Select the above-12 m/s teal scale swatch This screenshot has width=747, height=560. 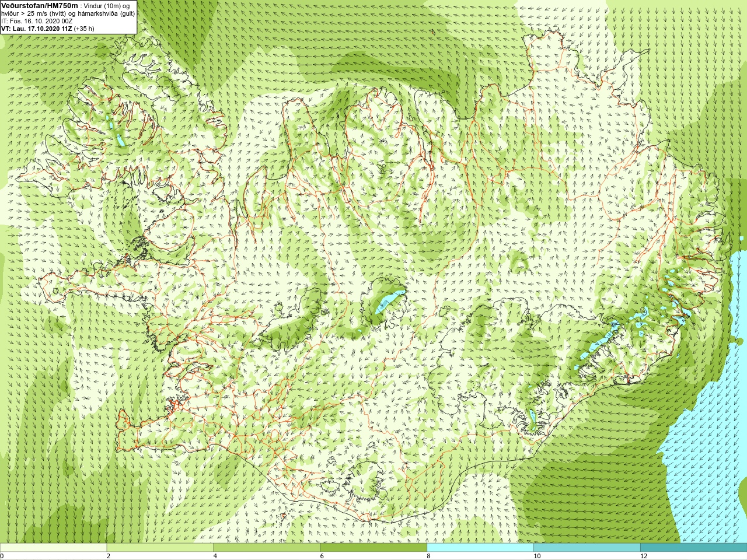pos(693,548)
